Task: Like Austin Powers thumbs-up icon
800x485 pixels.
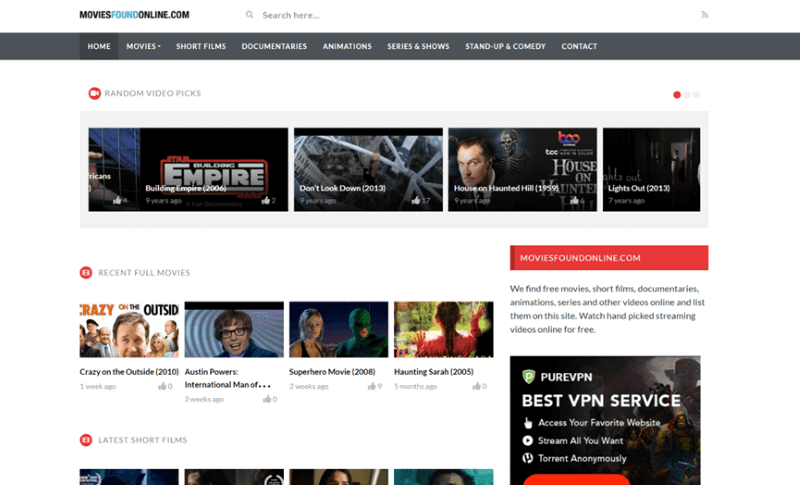Action: (267, 399)
